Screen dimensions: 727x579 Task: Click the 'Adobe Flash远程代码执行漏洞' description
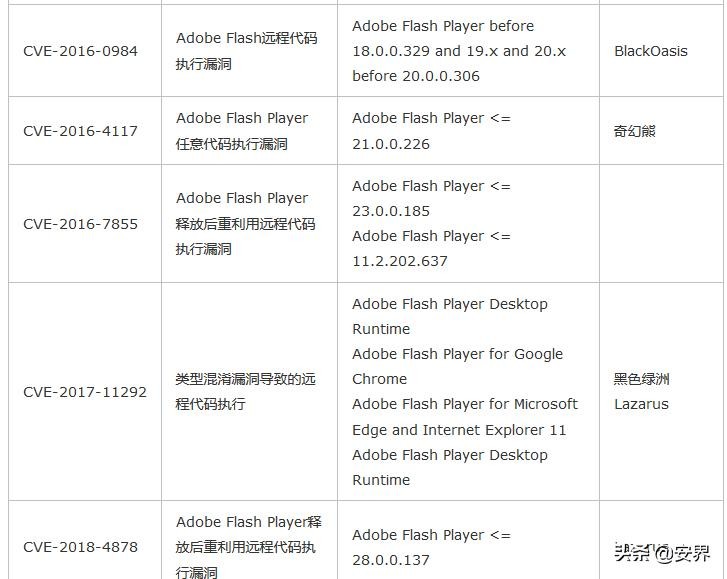247,51
